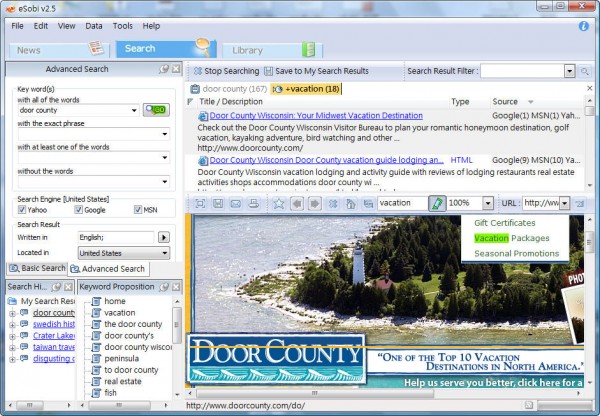Click the forward arrow in browser toolbar
600x416 pixels.
pyautogui.click(x=315, y=203)
